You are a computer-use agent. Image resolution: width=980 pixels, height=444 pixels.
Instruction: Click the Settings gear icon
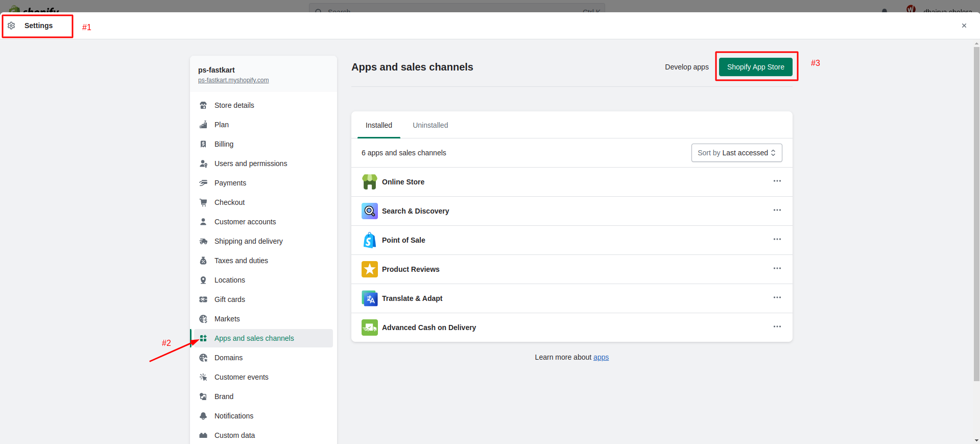pos(11,26)
